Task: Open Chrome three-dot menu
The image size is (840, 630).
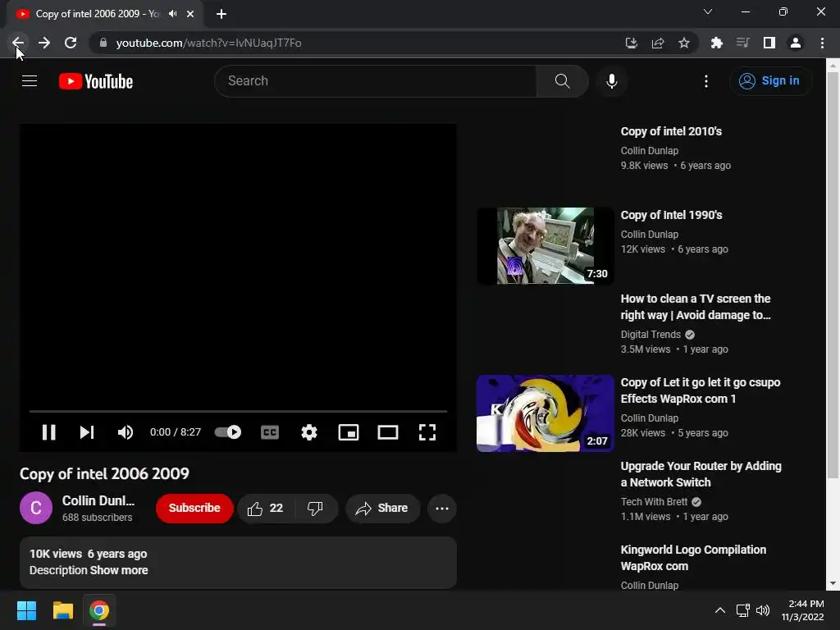Action: click(x=822, y=43)
